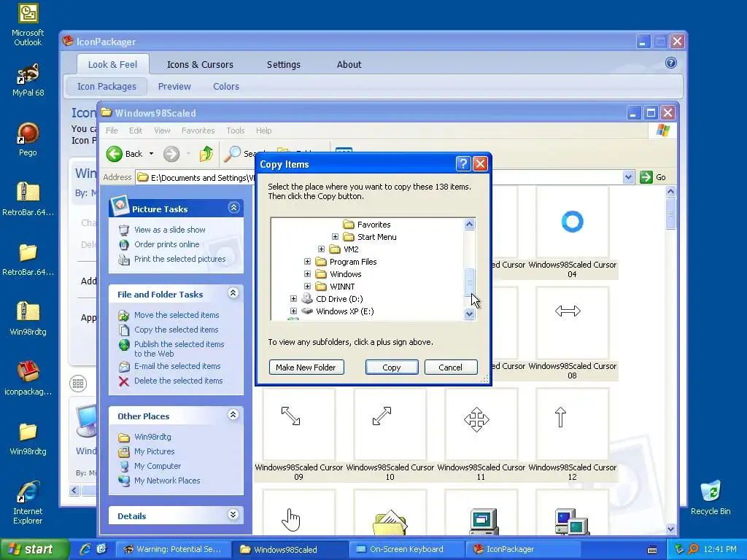Expand the CD Drive (D:) node
The height and width of the screenshot is (560, 747).
(293, 298)
